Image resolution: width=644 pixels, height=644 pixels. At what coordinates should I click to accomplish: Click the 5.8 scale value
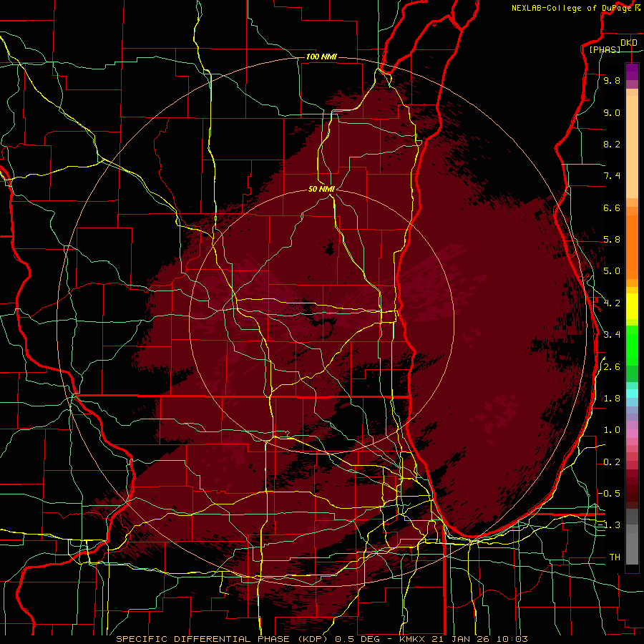point(612,240)
